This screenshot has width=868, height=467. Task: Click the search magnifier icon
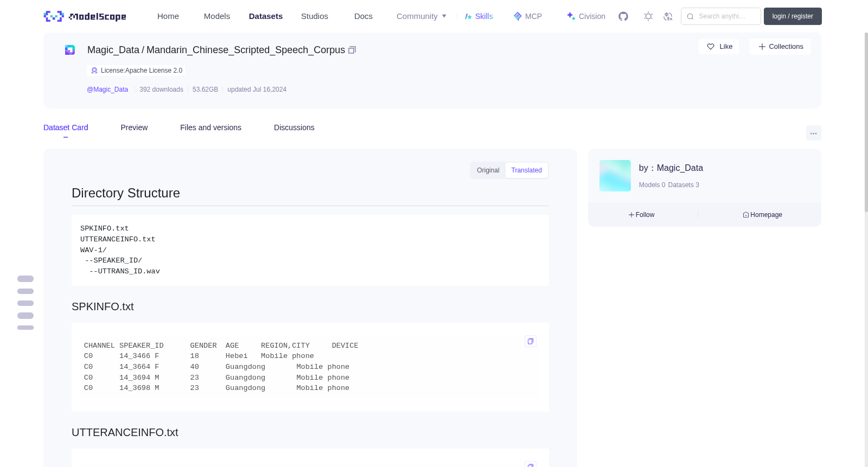pyautogui.click(x=690, y=16)
